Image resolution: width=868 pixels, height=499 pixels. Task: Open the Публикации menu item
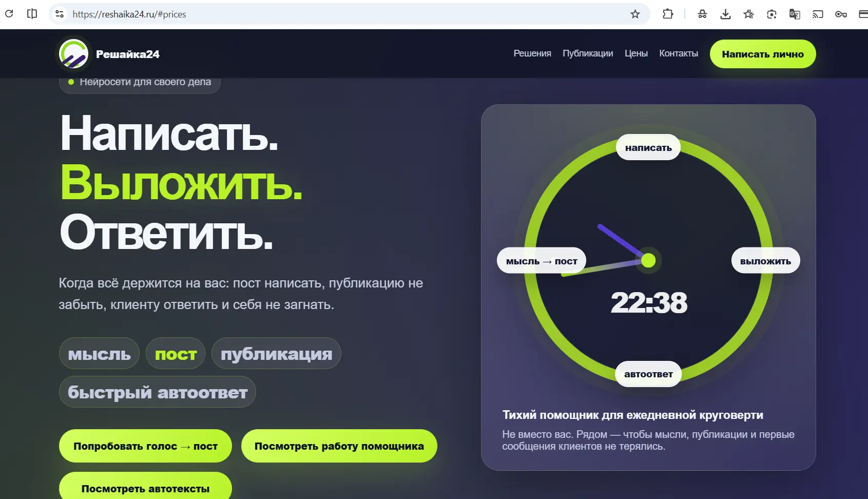tap(588, 53)
